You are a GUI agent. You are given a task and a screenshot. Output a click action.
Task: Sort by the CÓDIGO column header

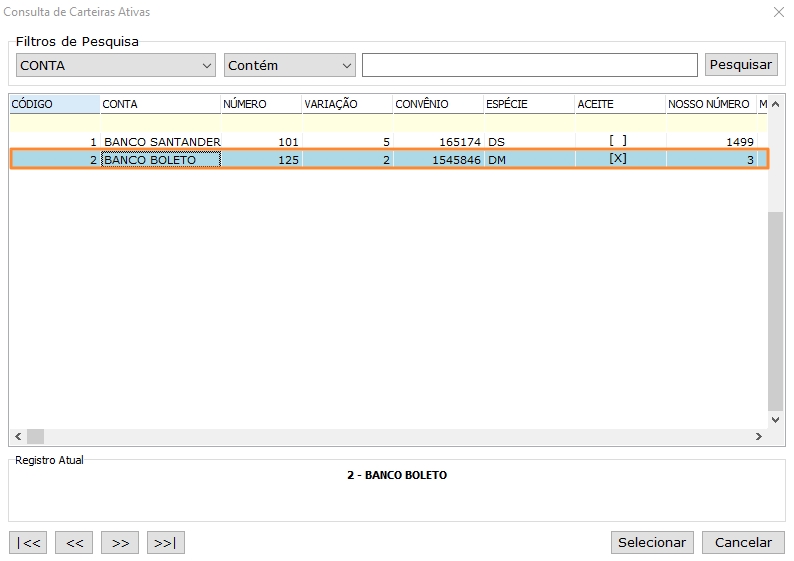click(54, 104)
